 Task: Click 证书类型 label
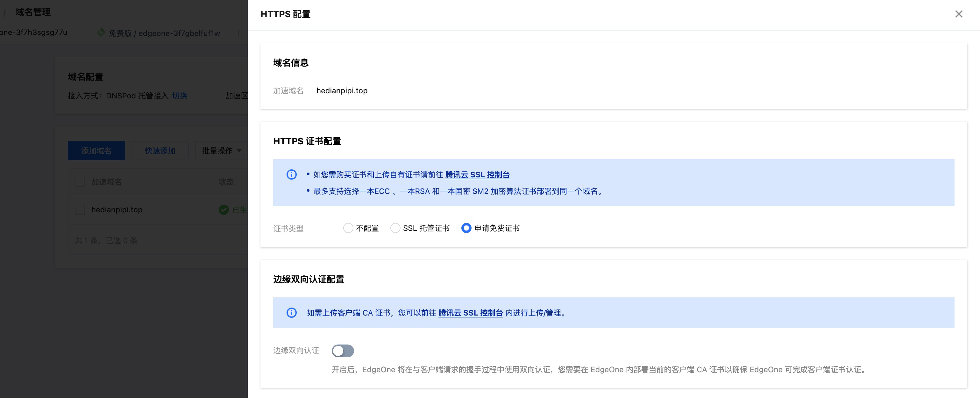(288, 229)
